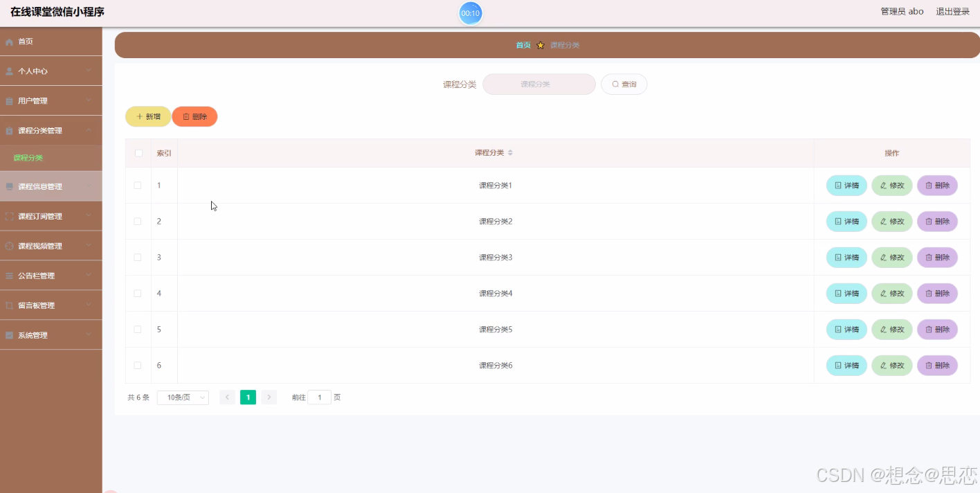This screenshot has height=493, width=980.
Task: Click the home icon beside 首页
Action: pyautogui.click(x=9, y=42)
